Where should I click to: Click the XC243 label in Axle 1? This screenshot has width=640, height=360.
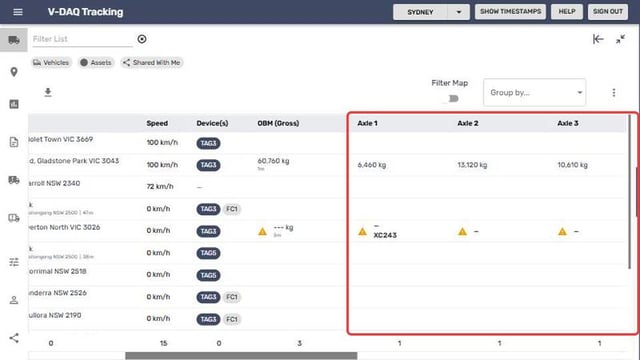coord(385,235)
